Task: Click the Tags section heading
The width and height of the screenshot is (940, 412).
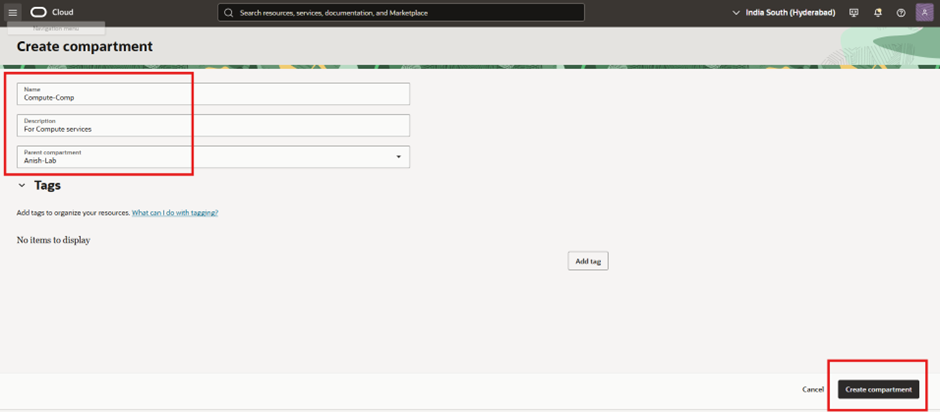Action: click(48, 186)
